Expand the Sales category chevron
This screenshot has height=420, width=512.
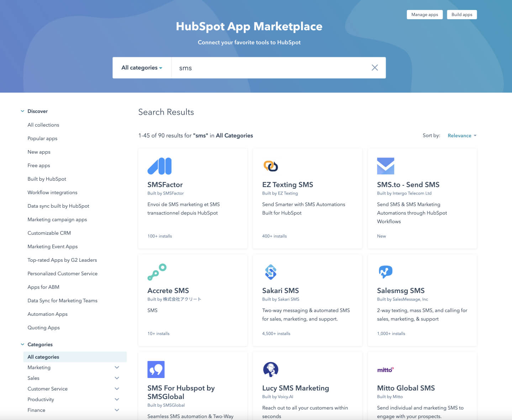[117, 378]
